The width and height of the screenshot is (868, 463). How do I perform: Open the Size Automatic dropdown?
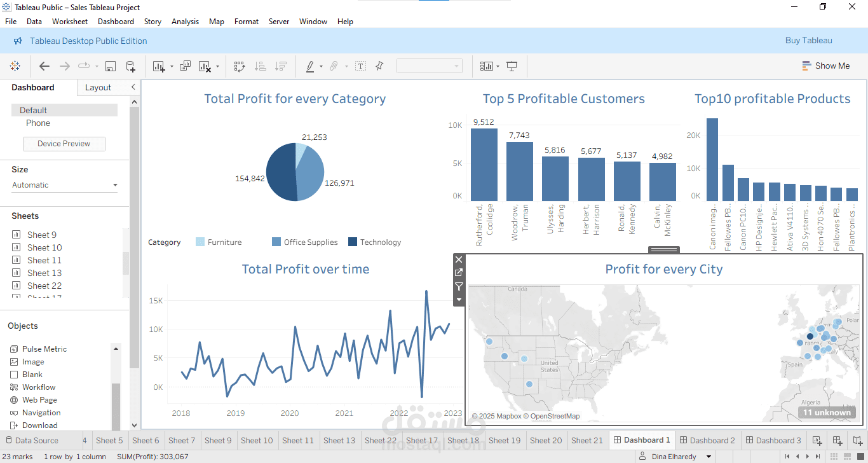65,185
